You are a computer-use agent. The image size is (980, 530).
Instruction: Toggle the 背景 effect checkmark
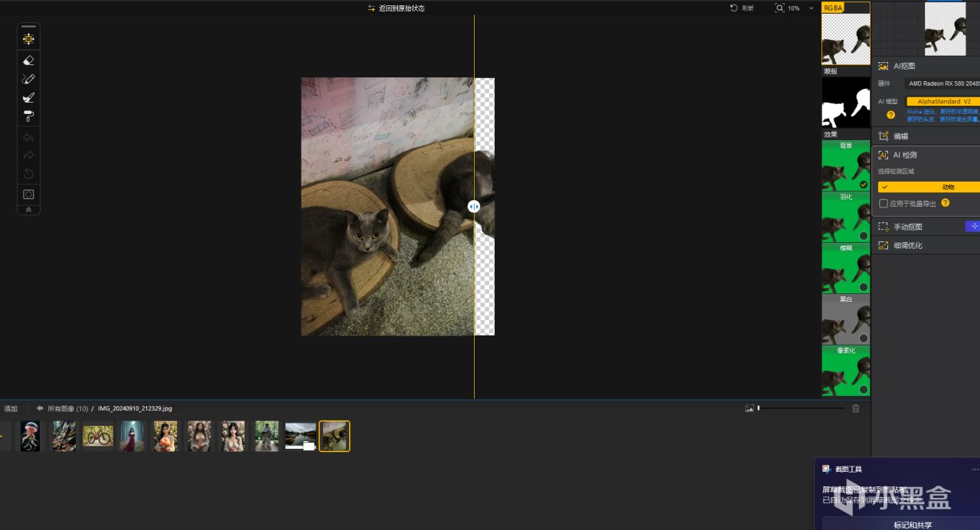864,185
